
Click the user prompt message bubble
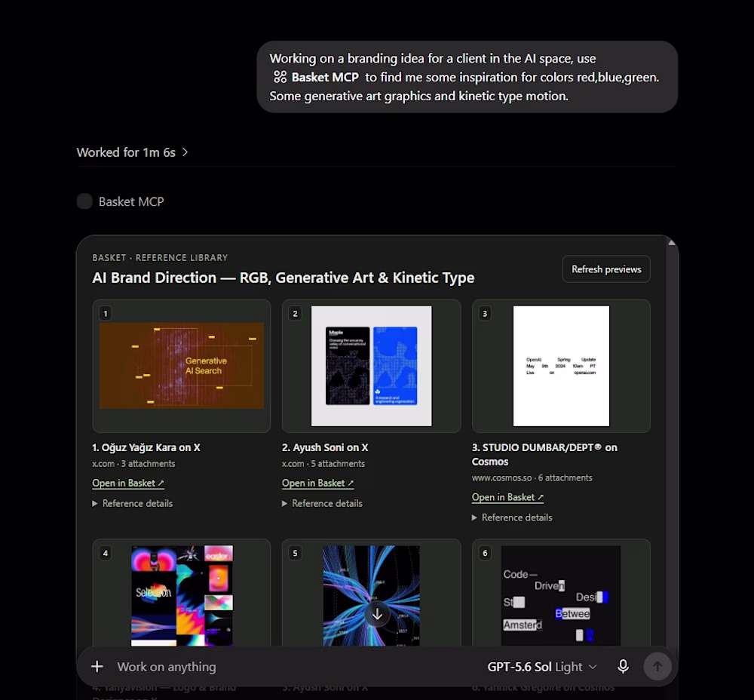[467, 77]
